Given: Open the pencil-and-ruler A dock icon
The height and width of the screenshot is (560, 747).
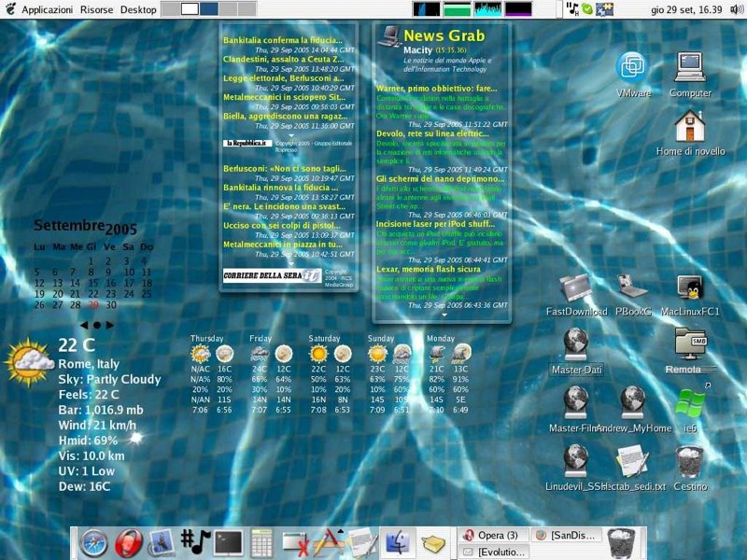Looking at the screenshot, I should click(x=329, y=543).
